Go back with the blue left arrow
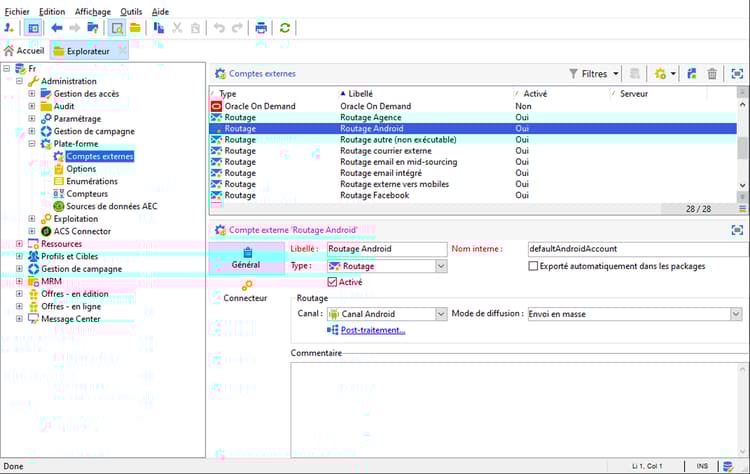Screen dimensions: 750x474 (x=56, y=28)
